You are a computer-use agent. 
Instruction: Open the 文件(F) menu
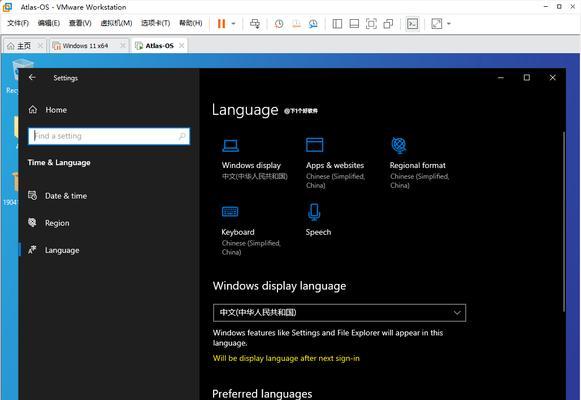pyautogui.click(x=18, y=23)
